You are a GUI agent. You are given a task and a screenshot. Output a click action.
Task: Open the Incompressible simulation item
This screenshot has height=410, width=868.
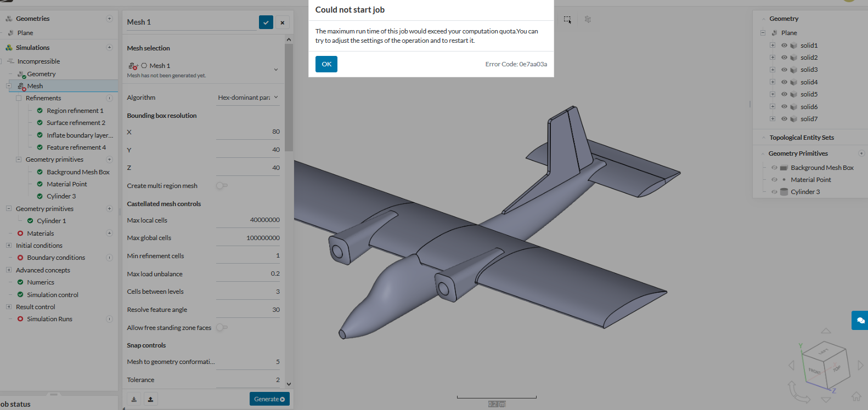click(38, 61)
